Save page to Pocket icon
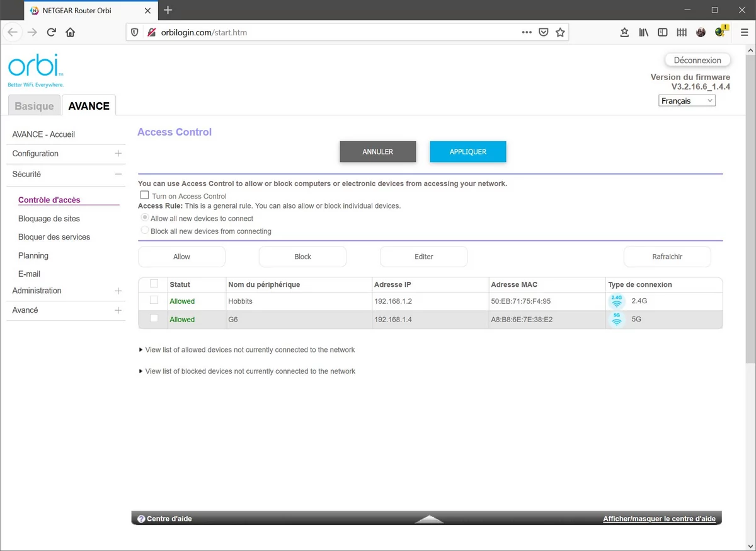 (544, 32)
